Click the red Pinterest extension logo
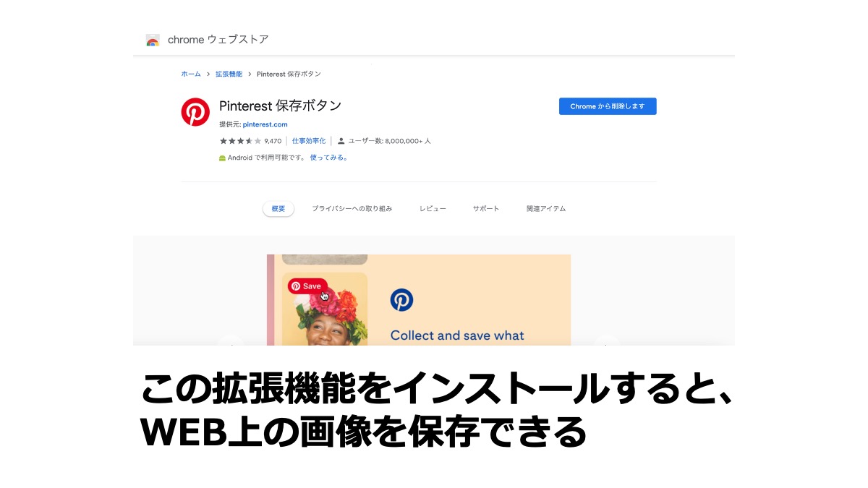 coord(195,112)
